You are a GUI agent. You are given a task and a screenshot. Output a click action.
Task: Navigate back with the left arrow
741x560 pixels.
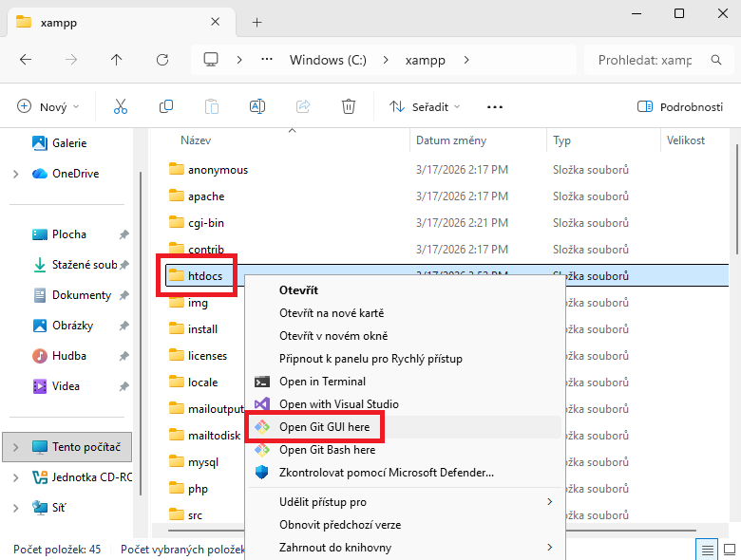pyautogui.click(x=26, y=60)
